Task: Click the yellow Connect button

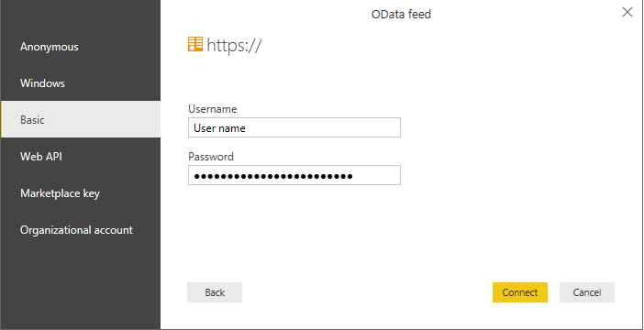Action: (520, 292)
